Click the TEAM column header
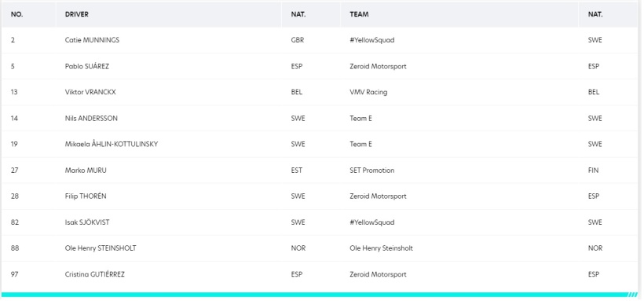 (x=359, y=14)
